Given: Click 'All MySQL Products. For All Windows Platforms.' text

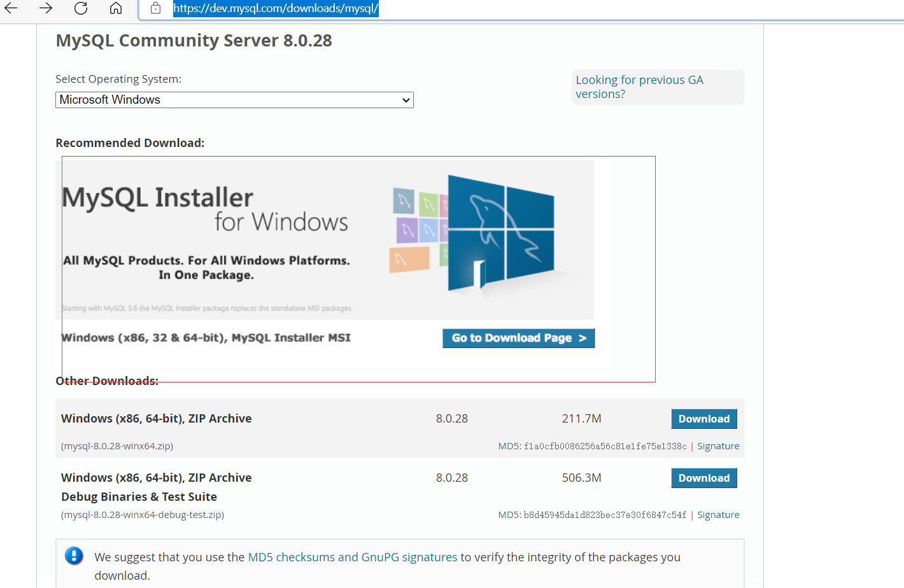Looking at the screenshot, I should click(x=206, y=260).
